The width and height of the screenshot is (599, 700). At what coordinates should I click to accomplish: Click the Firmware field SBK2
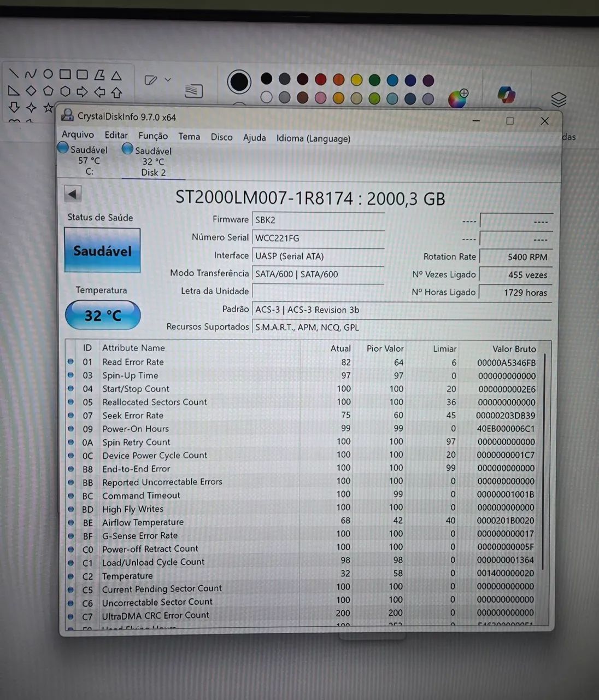pos(318,219)
